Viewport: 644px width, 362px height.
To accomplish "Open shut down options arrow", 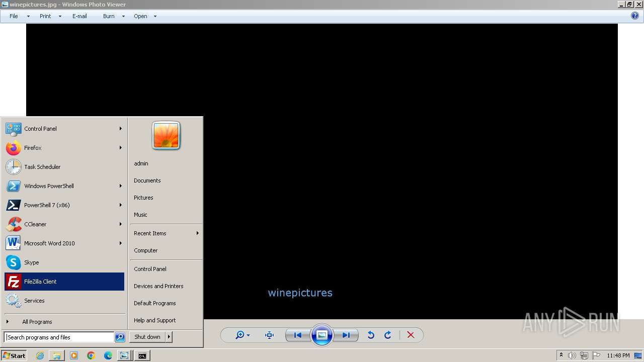I will point(169,337).
